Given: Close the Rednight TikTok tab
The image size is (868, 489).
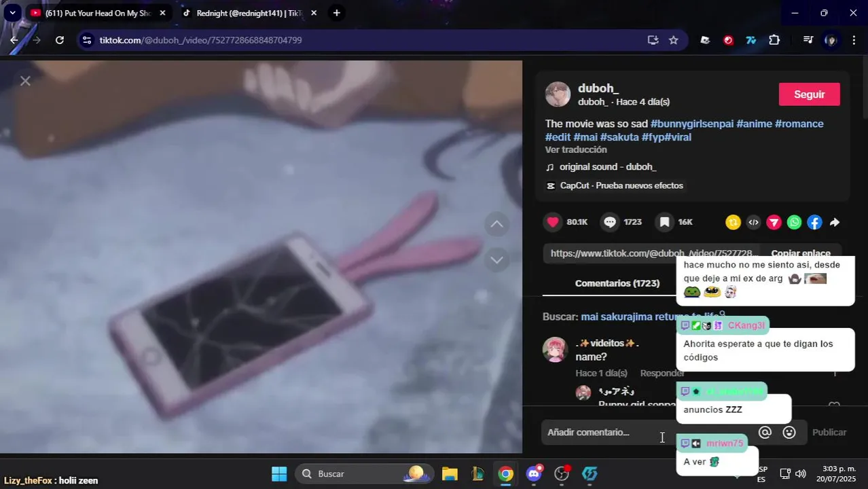Looking at the screenshot, I should [314, 13].
